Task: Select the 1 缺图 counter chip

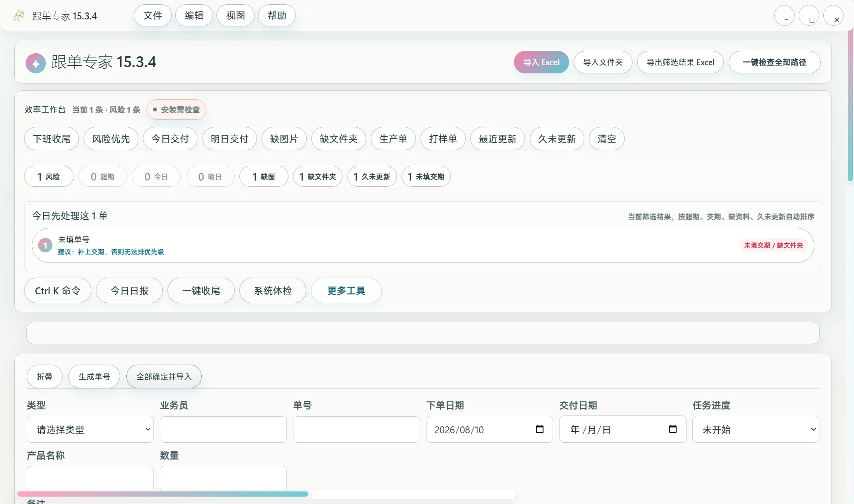Action: coord(264,177)
